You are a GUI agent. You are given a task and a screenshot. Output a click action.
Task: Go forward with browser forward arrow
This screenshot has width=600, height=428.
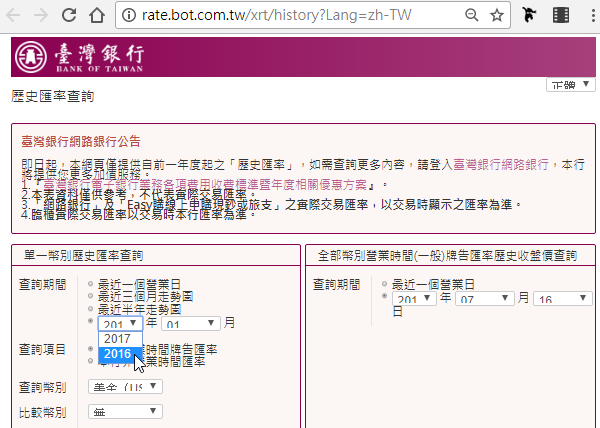(x=41, y=15)
